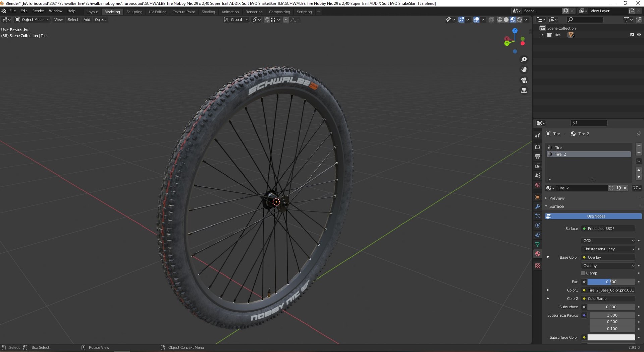Open the Global transform orientation dropdown

click(x=236, y=20)
